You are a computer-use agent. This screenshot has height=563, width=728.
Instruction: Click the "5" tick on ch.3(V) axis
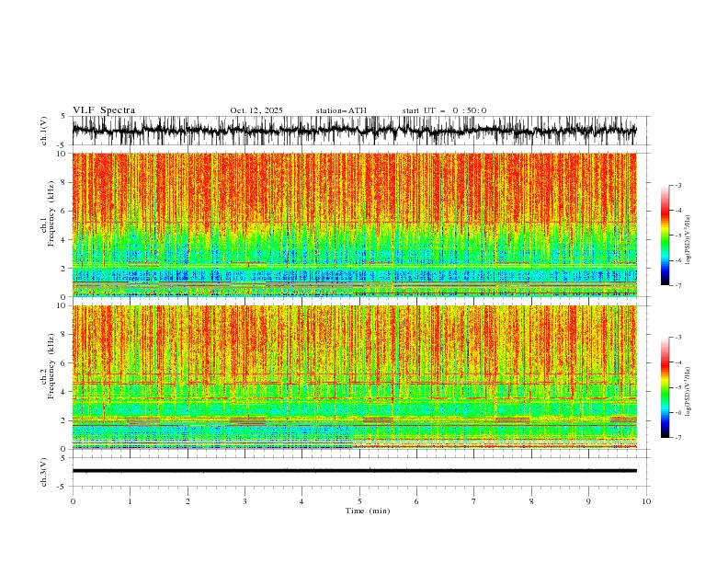point(63,458)
